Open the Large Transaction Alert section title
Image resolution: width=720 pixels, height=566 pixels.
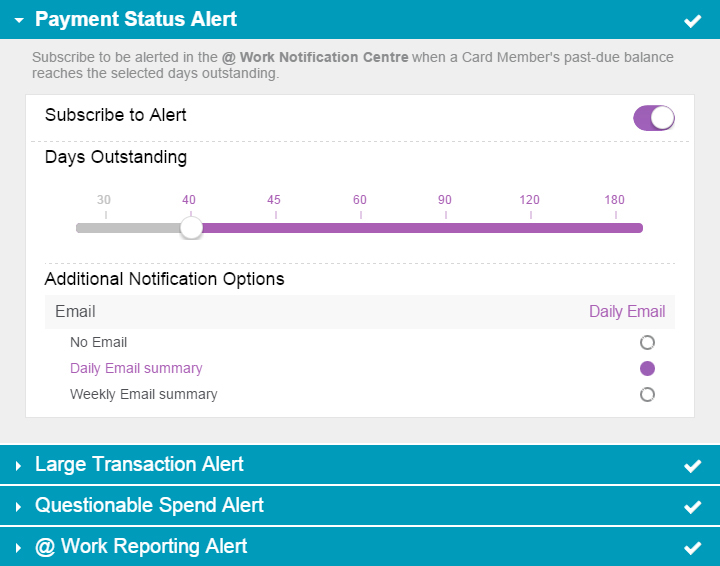pyautogui.click(x=139, y=464)
